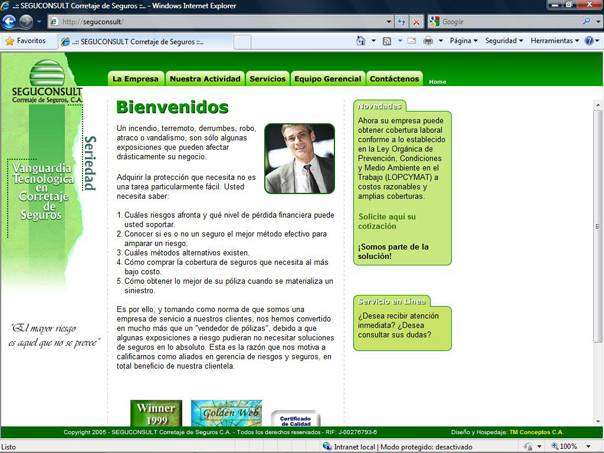Viewport: 604px width, 453px height.
Task: Go to the Servicios tab
Action: point(267,78)
